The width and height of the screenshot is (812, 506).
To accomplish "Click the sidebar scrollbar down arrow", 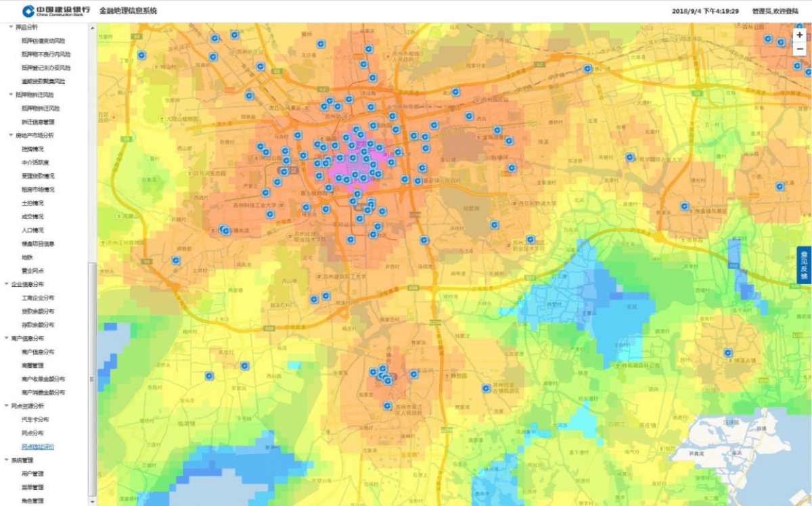I will pyautogui.click(x=92, y=503).
